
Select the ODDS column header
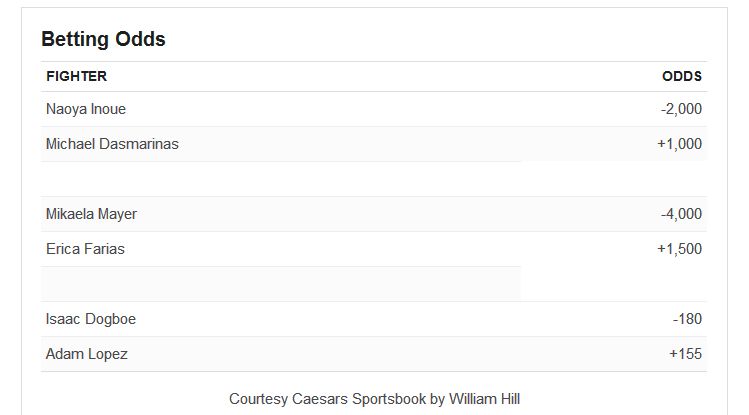(x=682, y=76)
